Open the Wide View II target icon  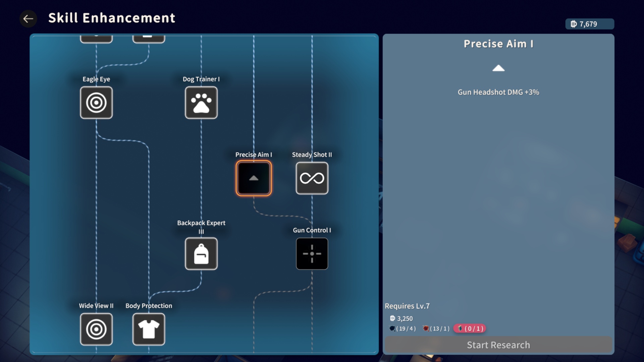[x=96, y=329]
